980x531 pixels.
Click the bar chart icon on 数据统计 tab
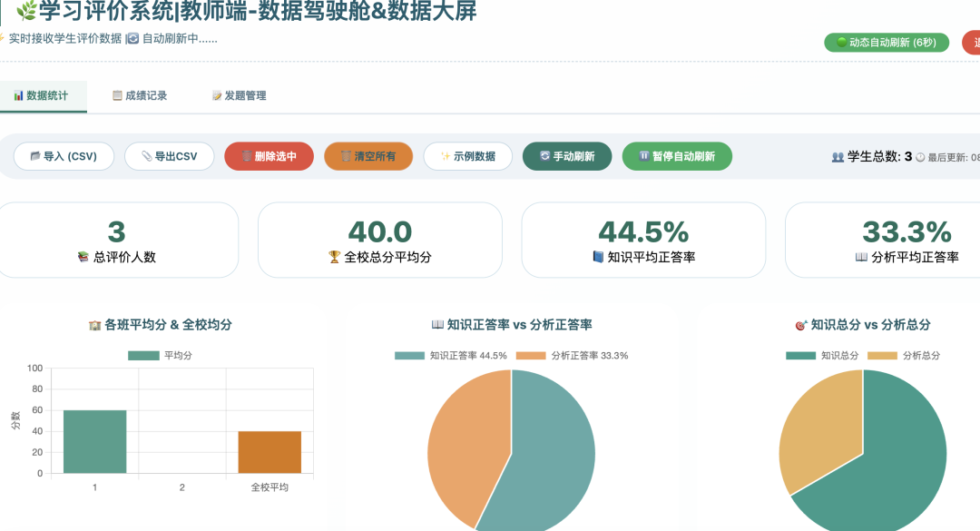[x=19, y=95]
